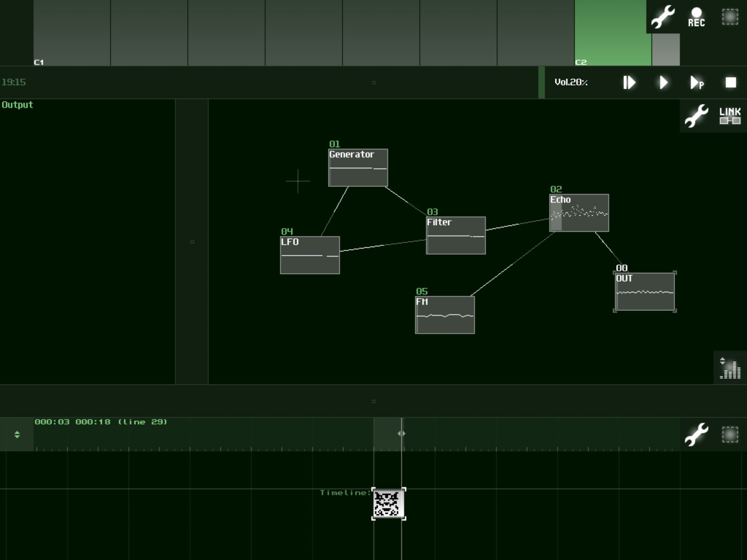Click the vertical divider handle beside Output panel
747x560 pixels.
192,241
